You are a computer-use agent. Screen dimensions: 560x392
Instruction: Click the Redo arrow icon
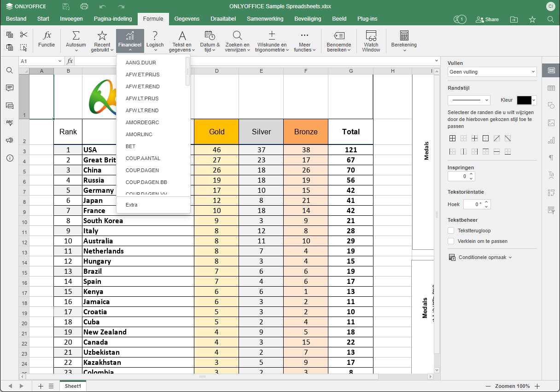click(121, 6)
